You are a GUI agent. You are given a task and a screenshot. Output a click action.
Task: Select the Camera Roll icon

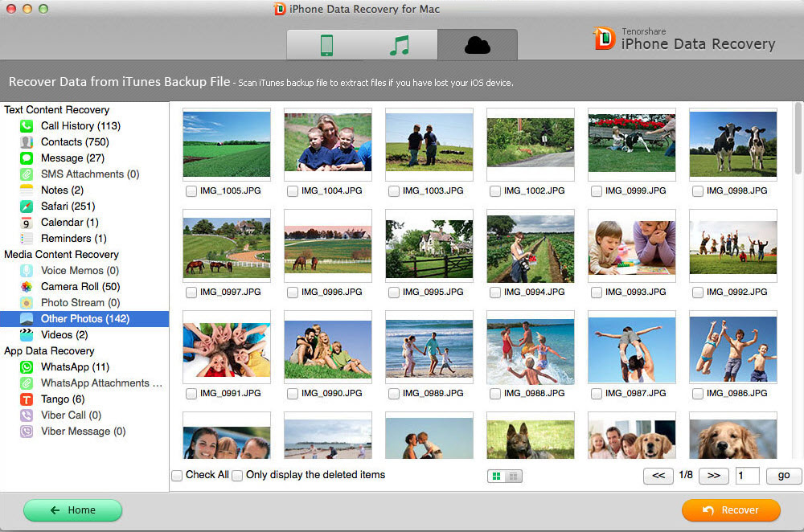(27, 287)
